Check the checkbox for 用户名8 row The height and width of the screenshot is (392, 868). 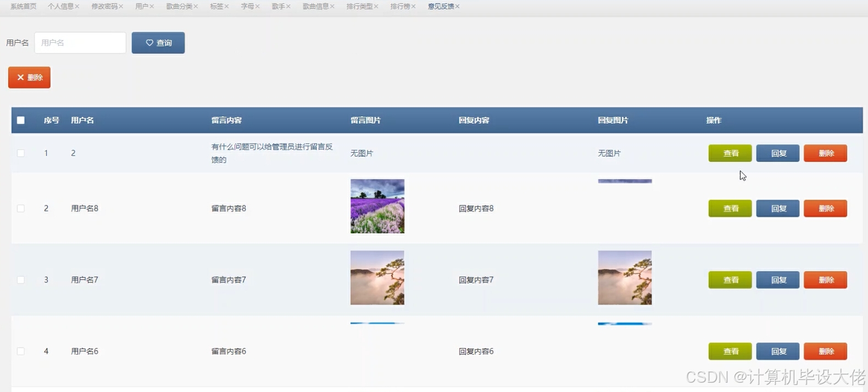coord(21,209)
